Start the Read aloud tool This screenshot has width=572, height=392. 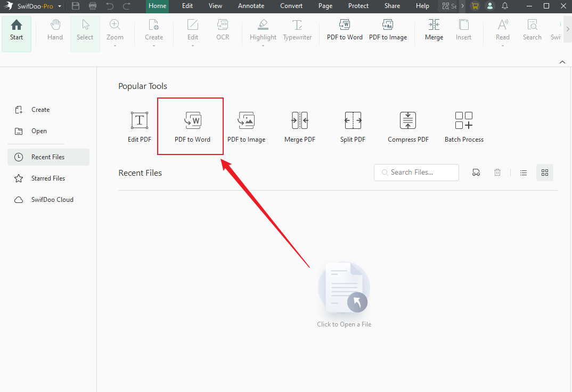pos(502,30)
